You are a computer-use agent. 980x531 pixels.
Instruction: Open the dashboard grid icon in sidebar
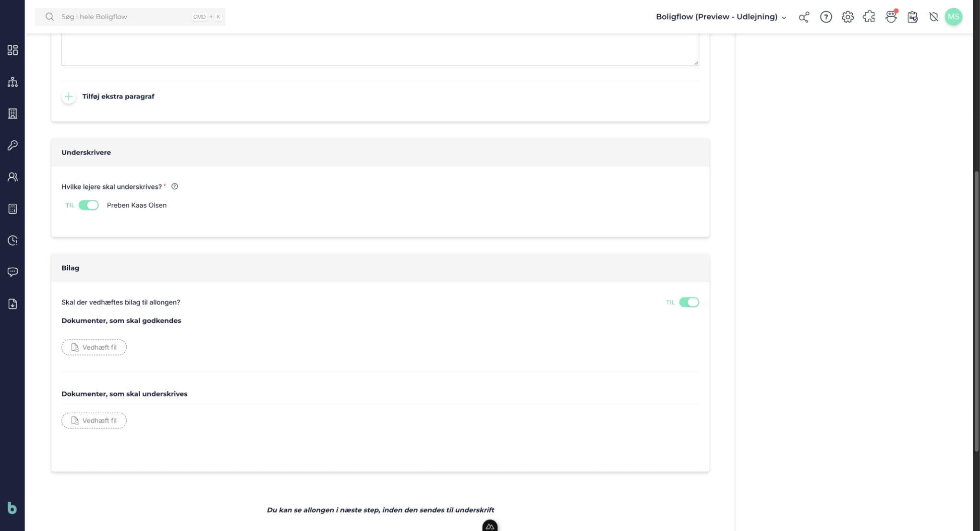pos(12,50)
